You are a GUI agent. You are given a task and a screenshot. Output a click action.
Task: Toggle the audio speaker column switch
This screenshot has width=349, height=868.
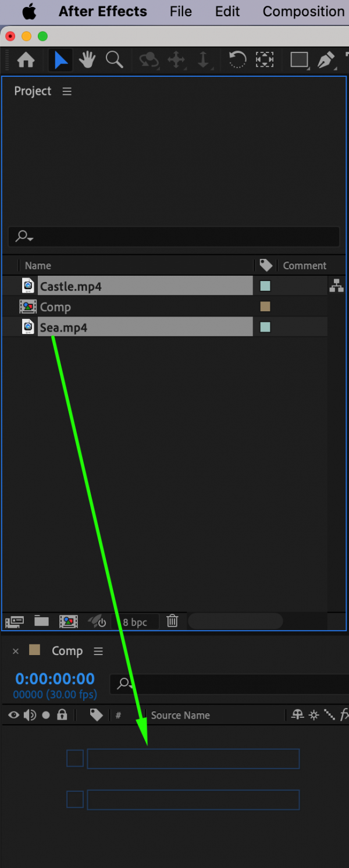click(30, 715)
